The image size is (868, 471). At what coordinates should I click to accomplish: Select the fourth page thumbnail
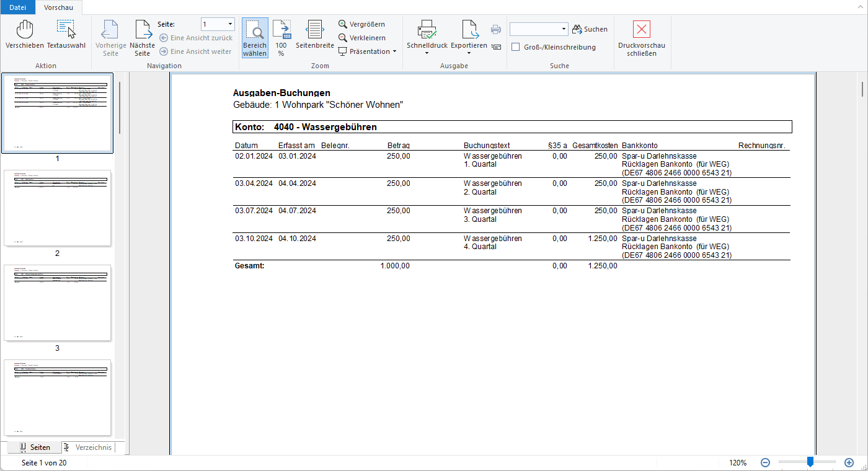(x=57, y=397)
